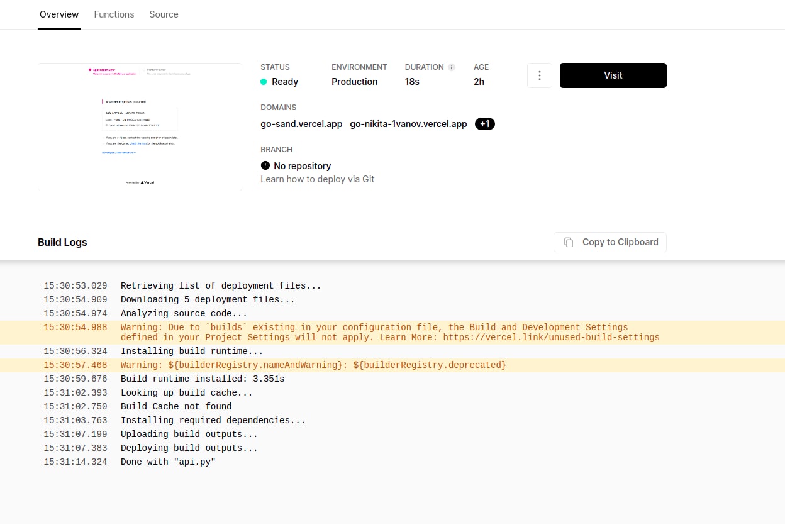Open the deployment preview thumbnail
Viewport: 785px width, 532px height.
coord(140,127)
